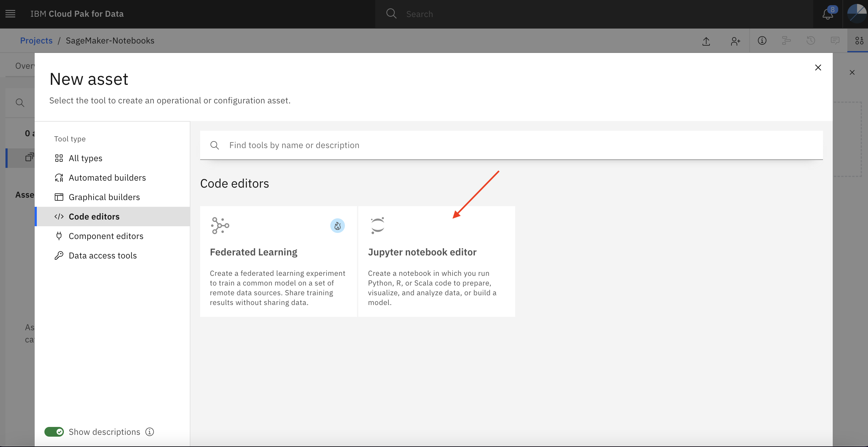This screenshot has width=868, height=447.
Task: Close the New asset dialog
Action: (x=818, y=68)
